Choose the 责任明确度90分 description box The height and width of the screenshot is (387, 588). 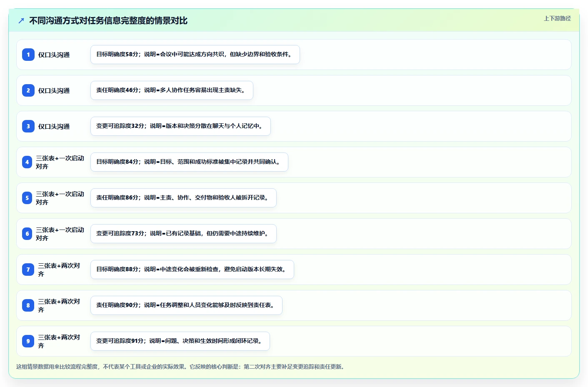click(x=186, y=305)
